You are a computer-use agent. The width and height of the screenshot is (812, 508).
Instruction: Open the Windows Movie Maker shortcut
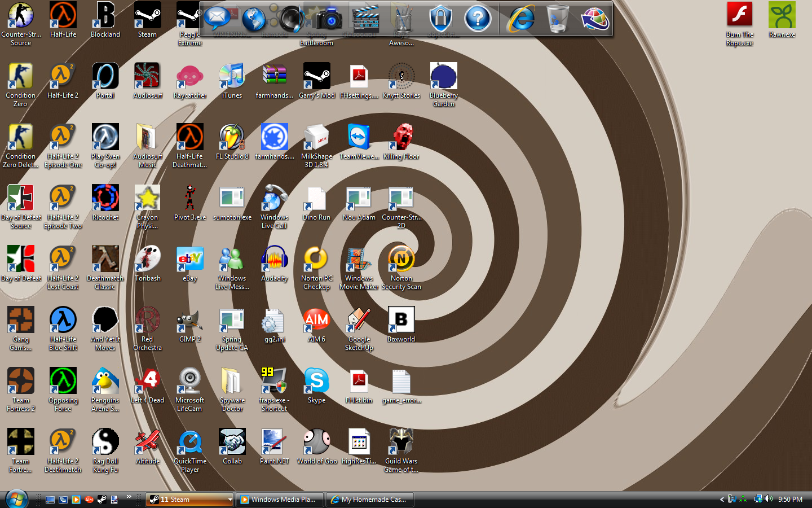coord(359,268)
